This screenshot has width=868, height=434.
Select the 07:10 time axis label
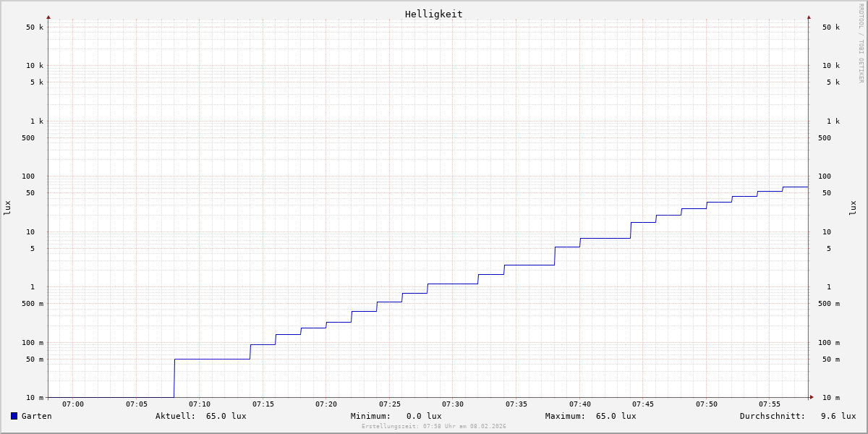tap(200, 404)
